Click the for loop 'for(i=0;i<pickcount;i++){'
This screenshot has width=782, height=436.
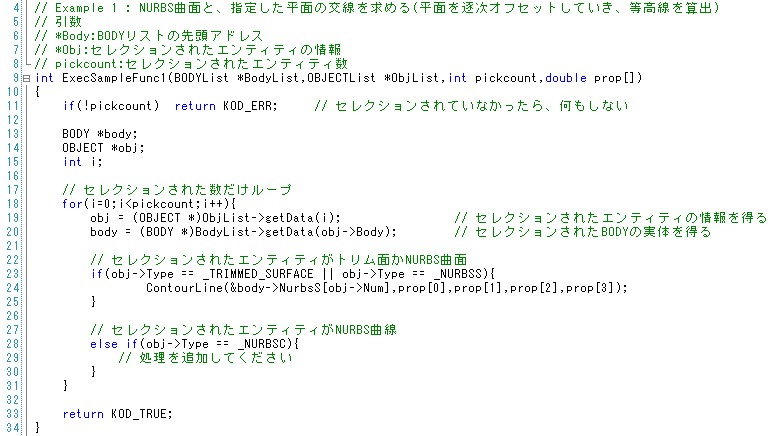click(149, 204)
